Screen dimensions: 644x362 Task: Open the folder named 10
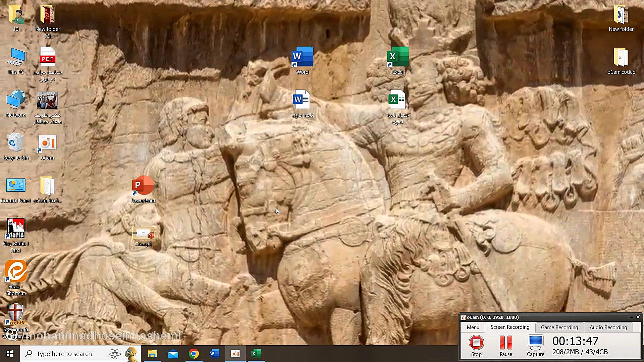(x=16, y=17)
